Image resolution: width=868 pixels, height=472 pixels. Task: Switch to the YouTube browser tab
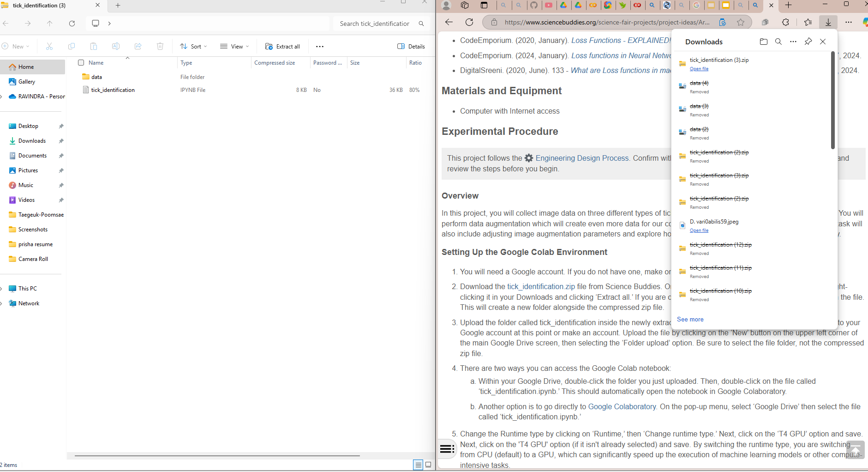(549, 5)
